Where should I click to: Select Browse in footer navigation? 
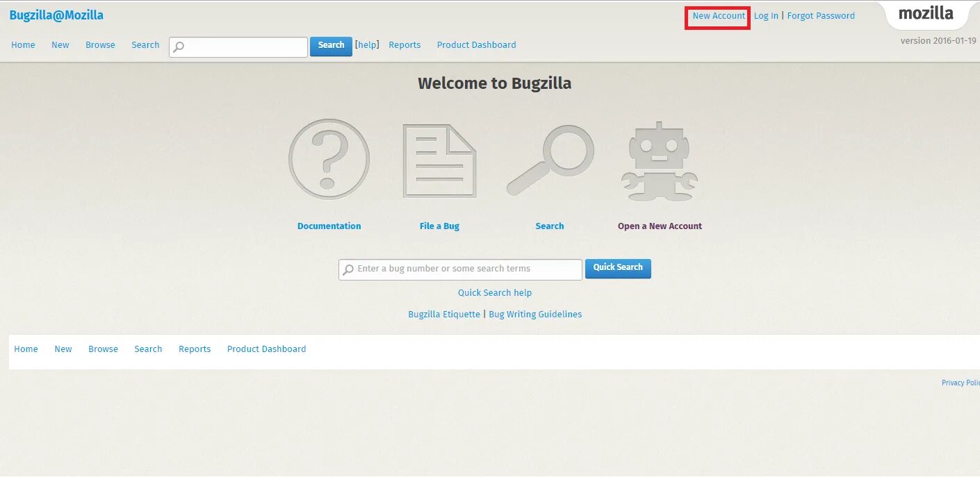click(103, 349)
